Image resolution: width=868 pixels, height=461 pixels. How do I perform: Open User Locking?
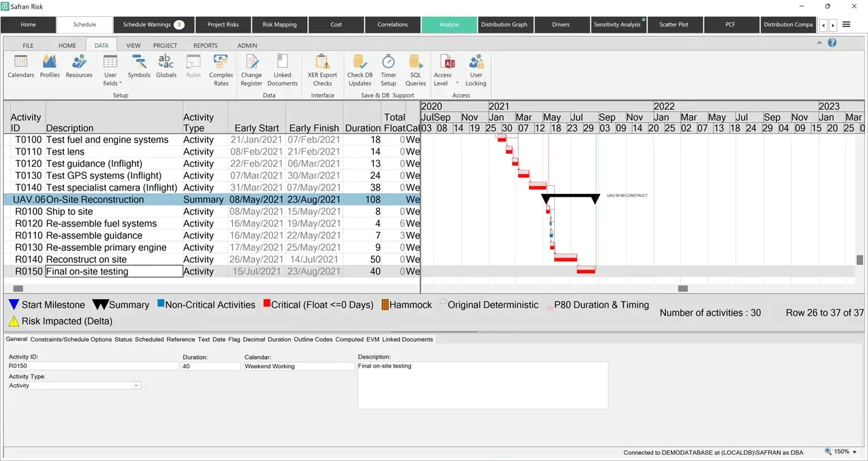pos(476,71)
